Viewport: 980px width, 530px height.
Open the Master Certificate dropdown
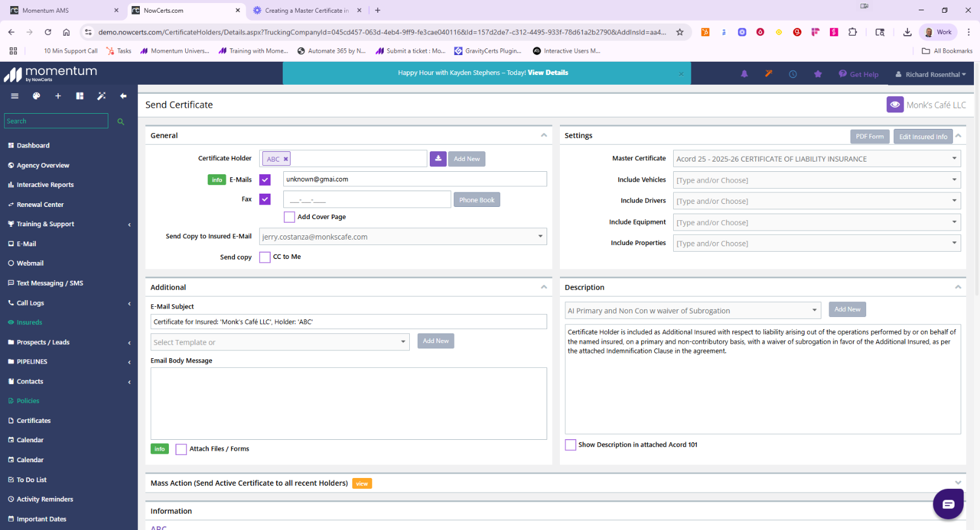click(x=817, y=159)
